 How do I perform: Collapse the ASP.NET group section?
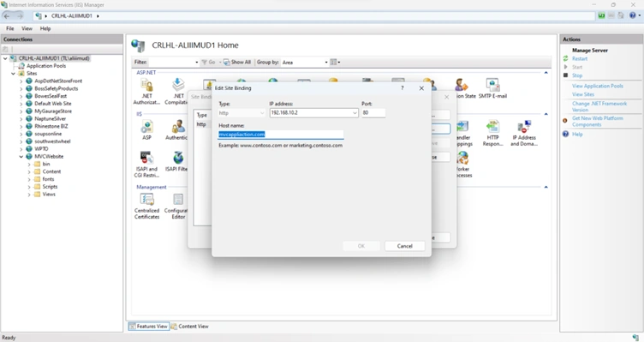(546, 73)
